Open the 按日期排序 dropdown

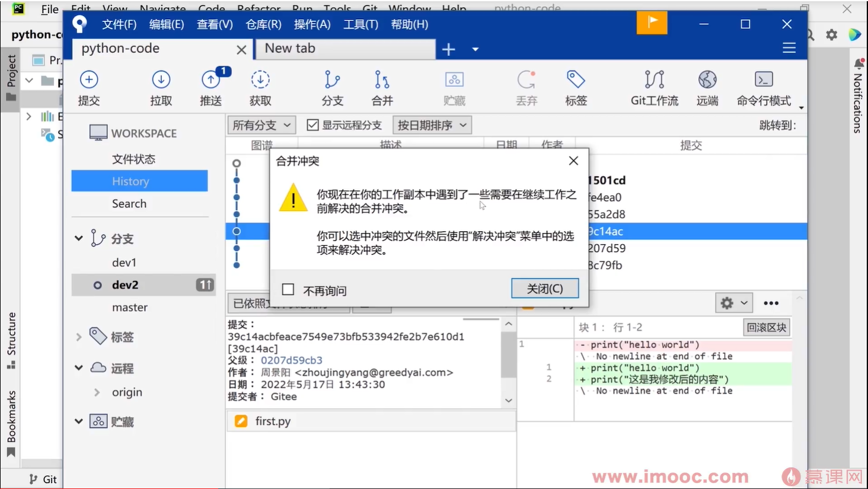[x=432, y=124]
